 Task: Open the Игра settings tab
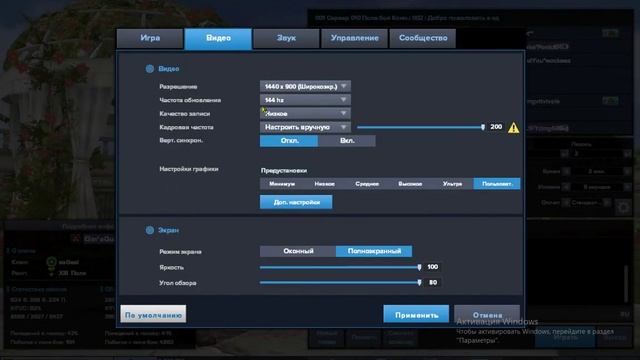pyautogui.click(x=150, y=38)
